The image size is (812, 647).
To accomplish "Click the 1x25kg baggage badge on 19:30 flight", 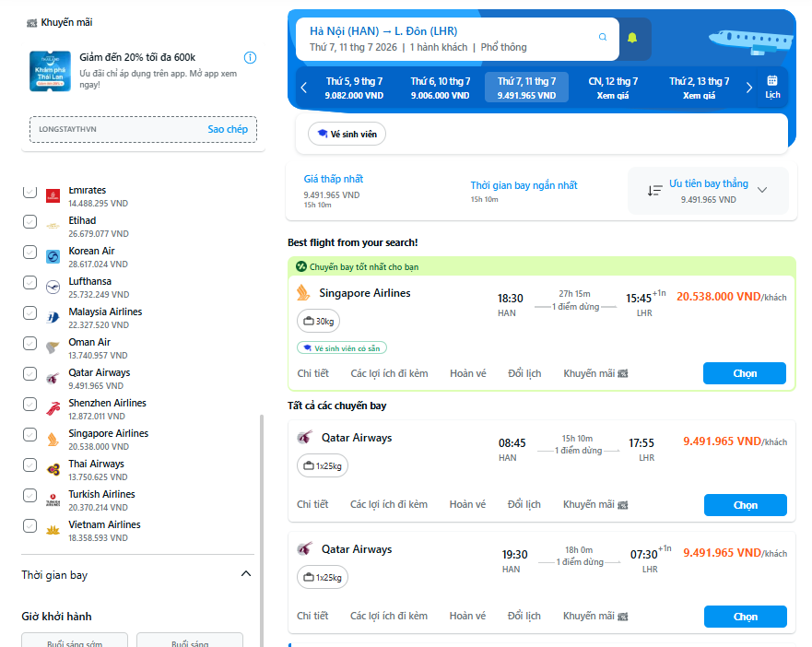I will [x=323, y=577].
